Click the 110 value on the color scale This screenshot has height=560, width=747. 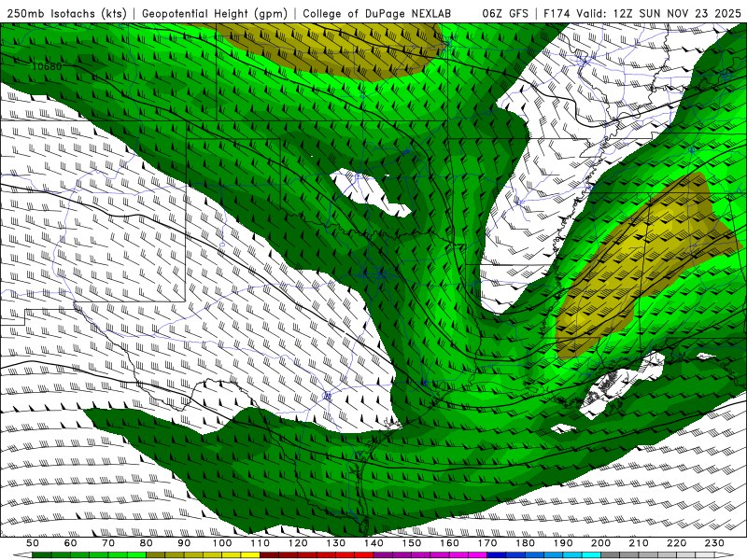click(x=261, y=543)
